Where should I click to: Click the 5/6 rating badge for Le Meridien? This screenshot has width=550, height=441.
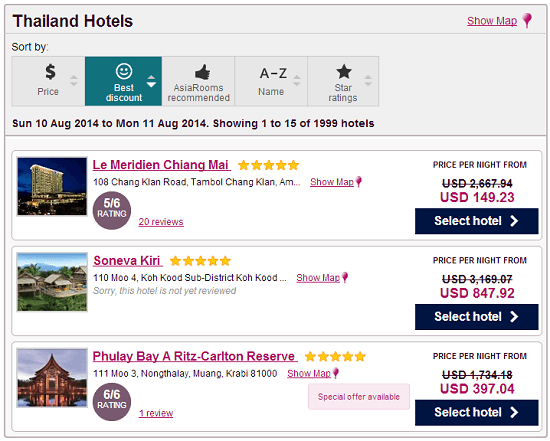coord(112,210)
